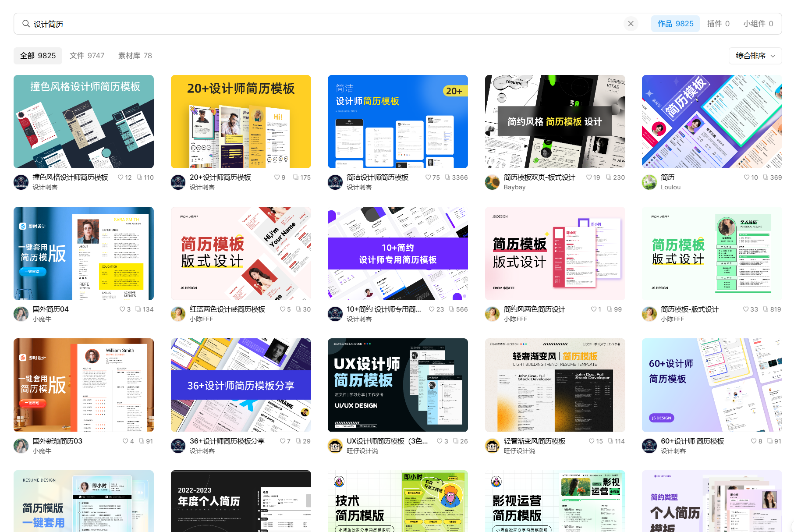Image resolution: width=794 pixels, height=532 pixels.
Task: Like the 国外简历04 card
Action: click(122, 309)
